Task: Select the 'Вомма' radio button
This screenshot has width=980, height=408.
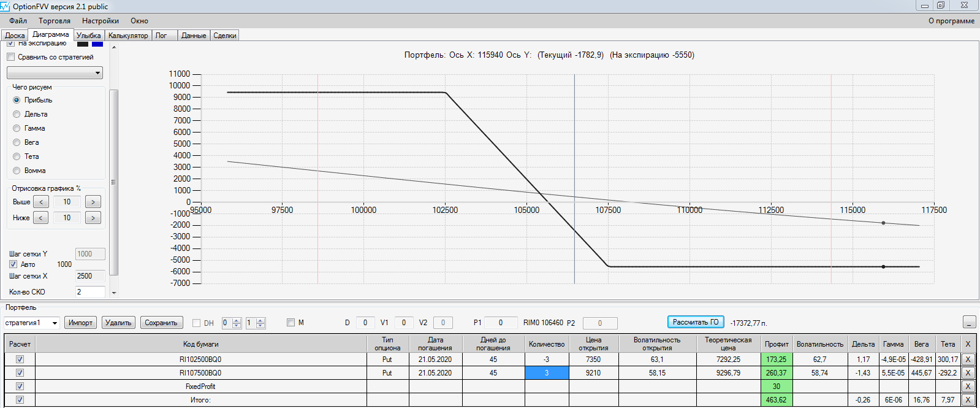Action: tap(17, 171)
